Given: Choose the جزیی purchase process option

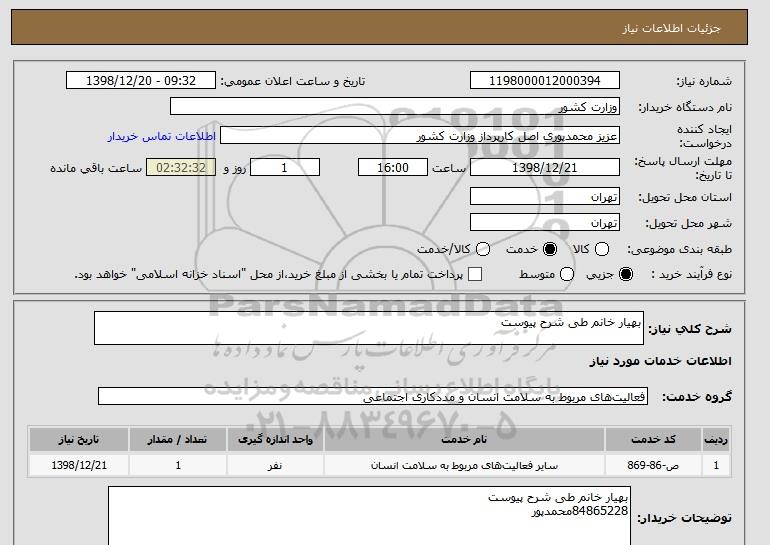Looking at the screenshot, I should [x=626, y=274].
